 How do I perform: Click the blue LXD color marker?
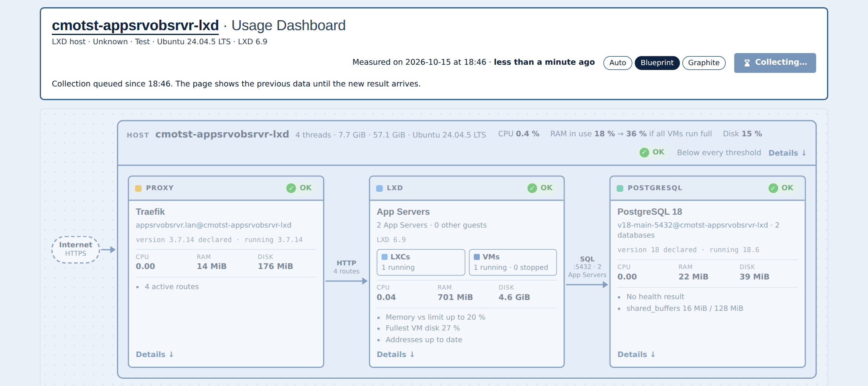pyautogui.click(x=379, y=188)
